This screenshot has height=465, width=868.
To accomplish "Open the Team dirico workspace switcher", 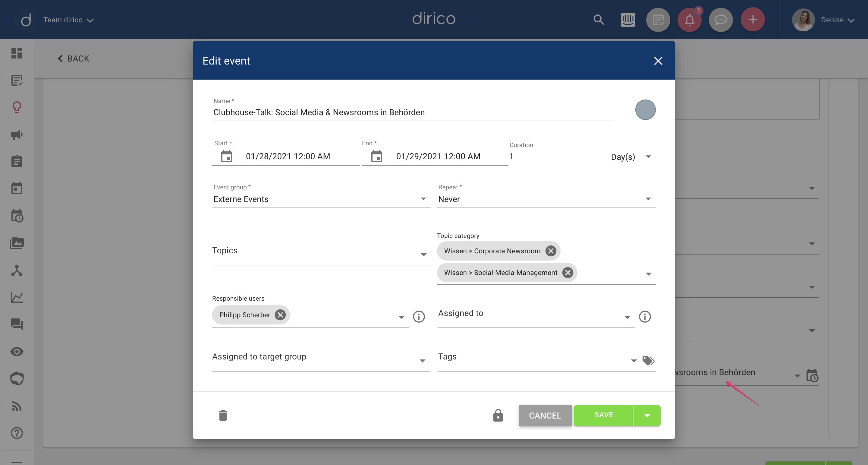I will click(x=68, y=20).
